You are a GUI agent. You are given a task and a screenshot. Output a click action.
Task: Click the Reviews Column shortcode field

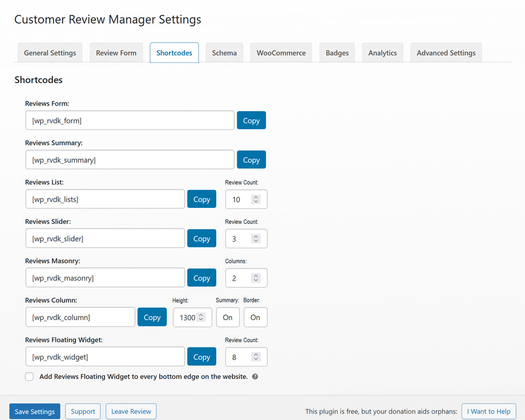(80, 317)
